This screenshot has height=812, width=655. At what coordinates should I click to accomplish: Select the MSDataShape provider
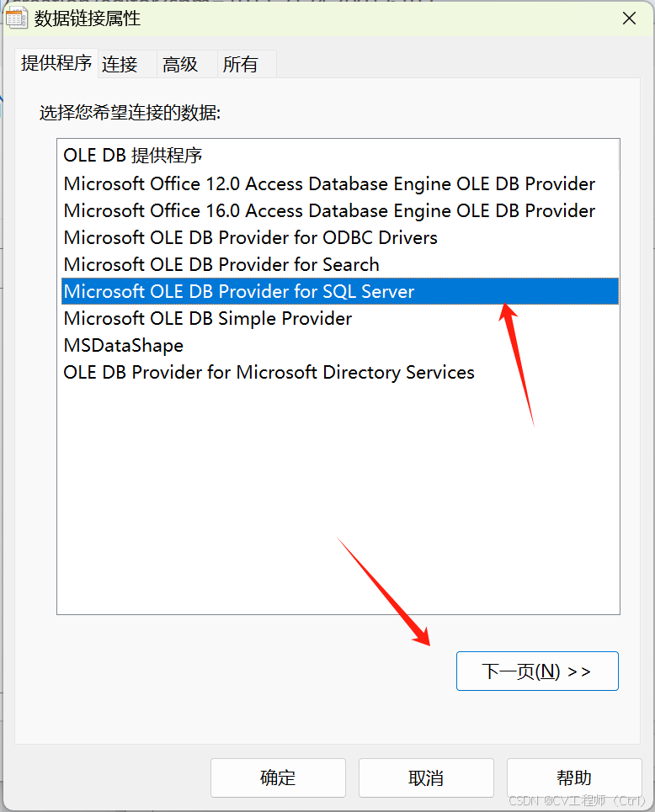click(124, 345)
